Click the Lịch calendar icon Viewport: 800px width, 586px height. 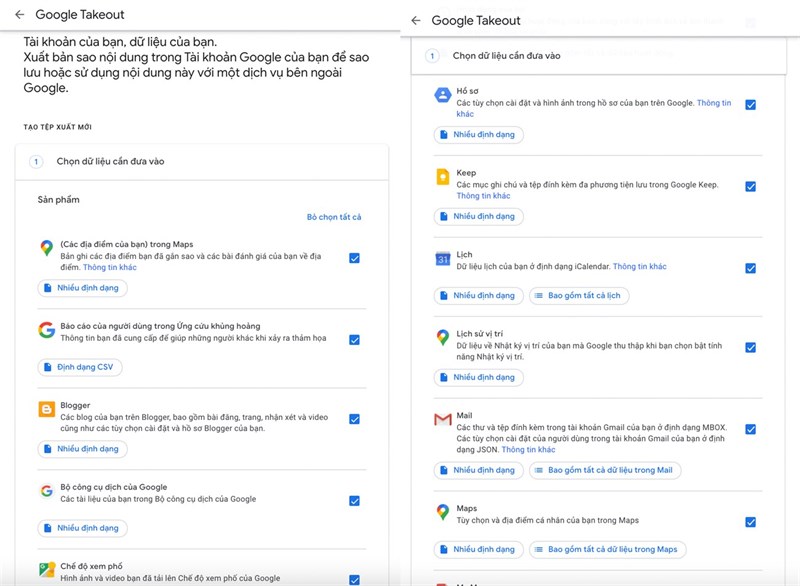(x=442, y=259)
